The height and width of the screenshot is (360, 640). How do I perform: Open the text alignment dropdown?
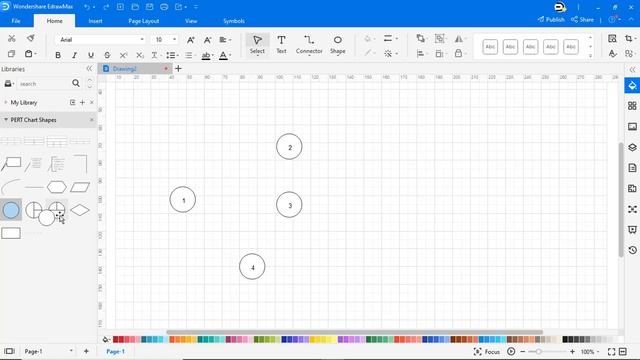point(225,40)
